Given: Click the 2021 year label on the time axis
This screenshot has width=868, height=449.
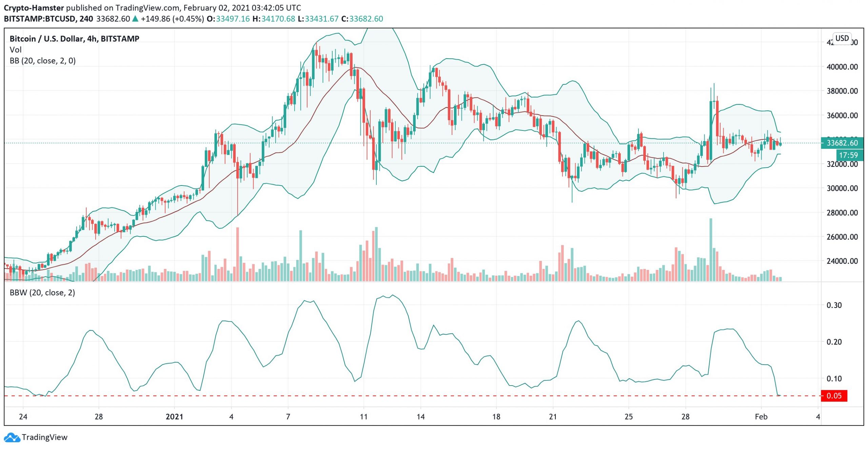Looking at the screenshot, I should click(174, 416).
